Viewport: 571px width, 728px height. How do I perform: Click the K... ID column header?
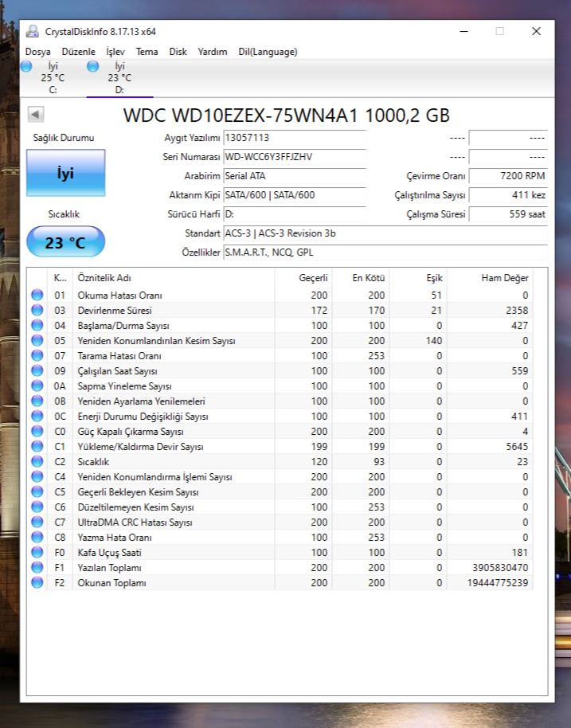pos(60,278)
